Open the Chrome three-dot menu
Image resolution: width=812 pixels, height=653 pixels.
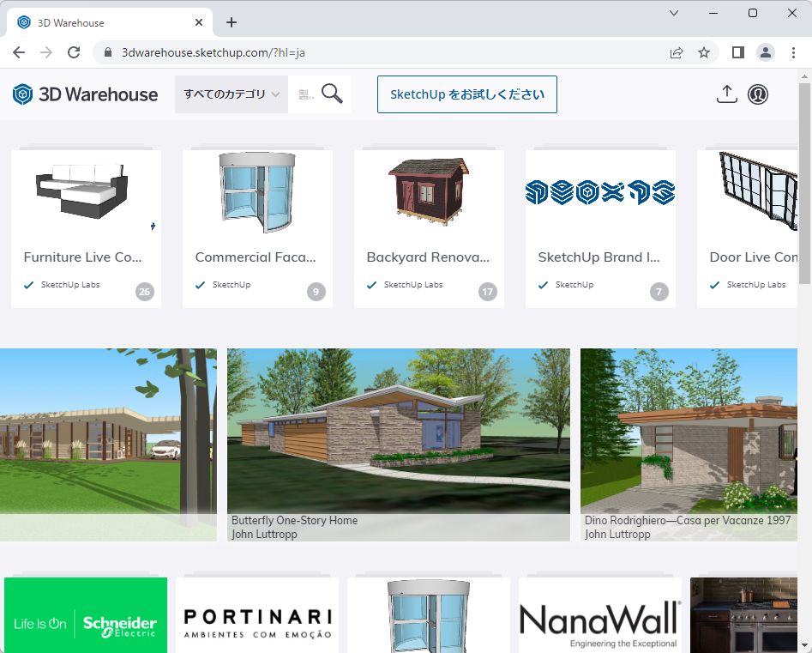[x=793, y=52]
